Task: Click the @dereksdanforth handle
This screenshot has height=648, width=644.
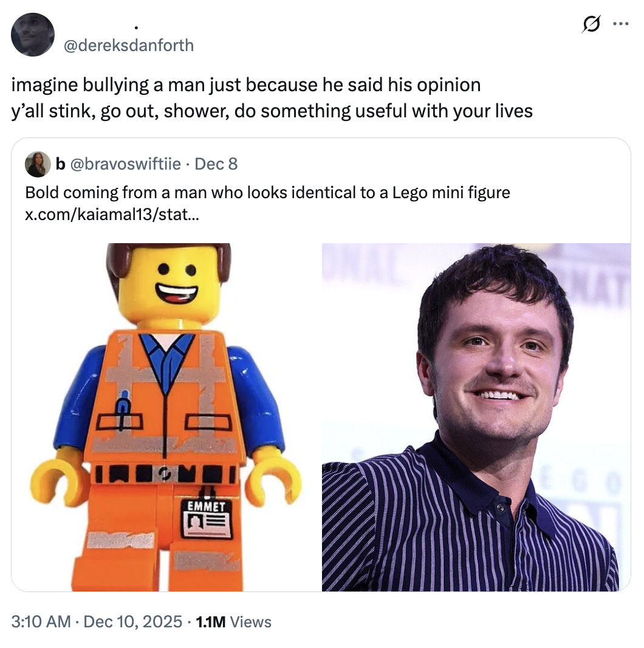Action: click(x=128, y=45)
